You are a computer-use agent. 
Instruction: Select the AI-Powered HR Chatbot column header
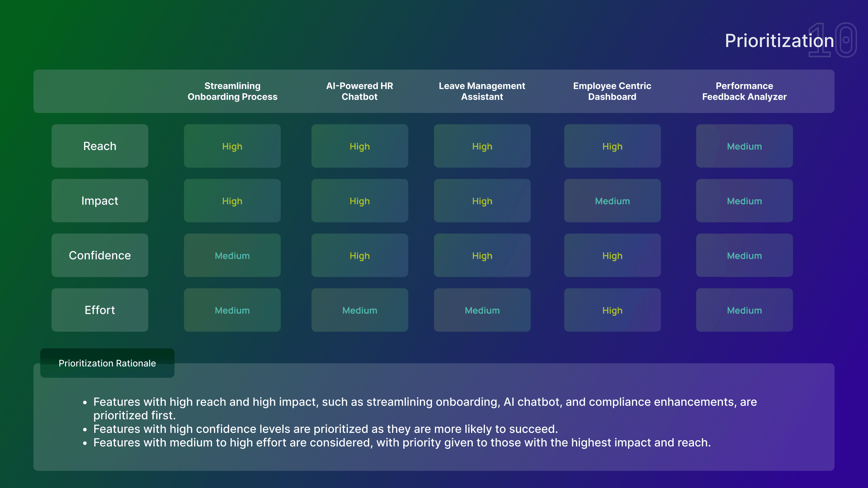point(360,91)
